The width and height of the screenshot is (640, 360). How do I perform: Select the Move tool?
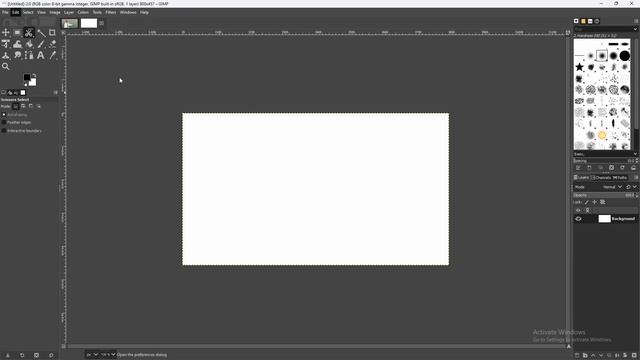point(6,33)
